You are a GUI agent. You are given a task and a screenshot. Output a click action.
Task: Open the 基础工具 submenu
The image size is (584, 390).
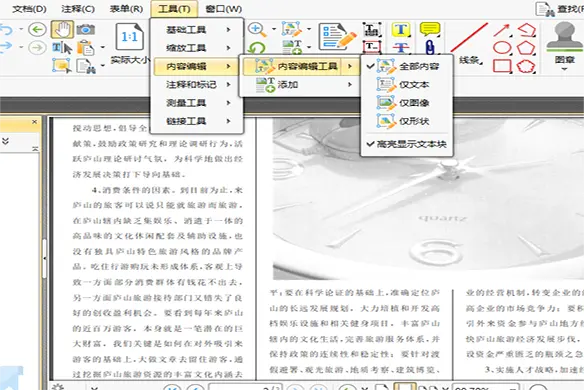[x=197, y=29]
